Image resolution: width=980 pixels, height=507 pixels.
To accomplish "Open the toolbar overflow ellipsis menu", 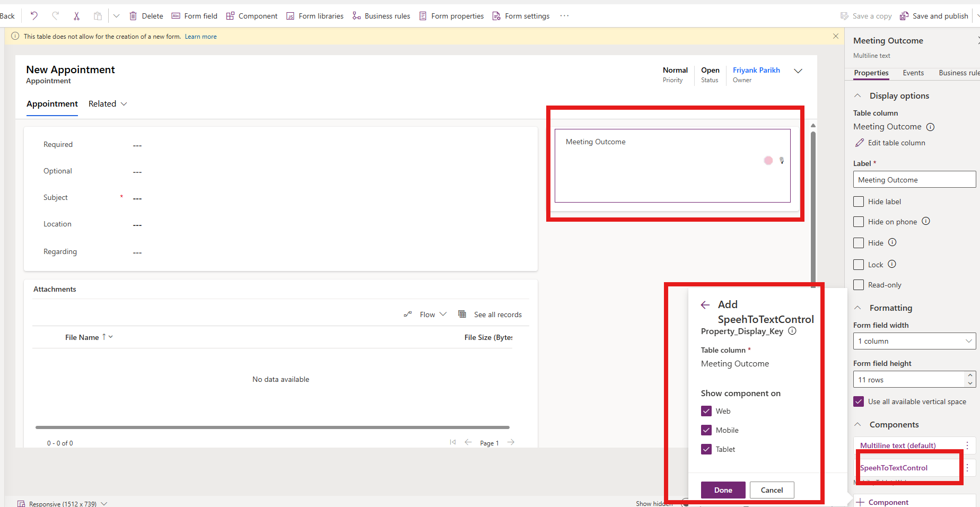I will (564, 16).
